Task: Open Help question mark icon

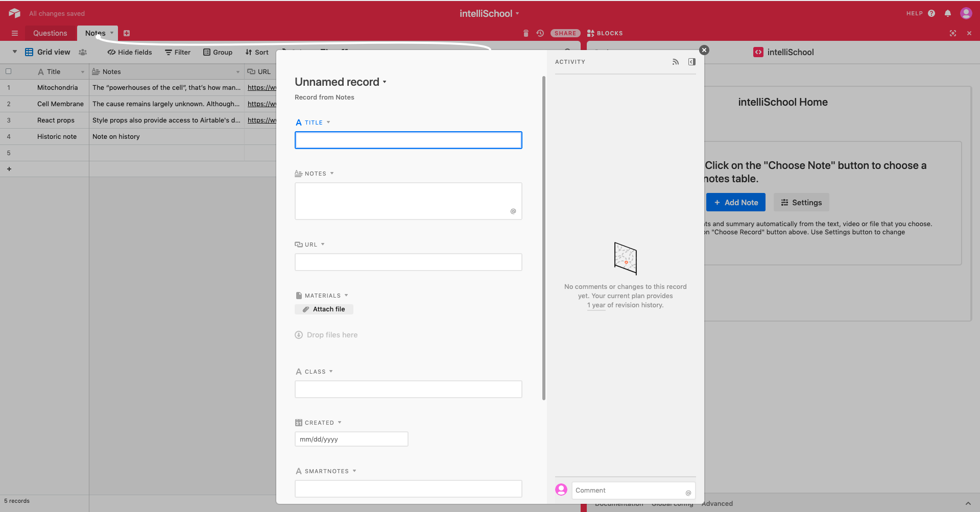Action: pyautogui.click(x=931, y=13)
